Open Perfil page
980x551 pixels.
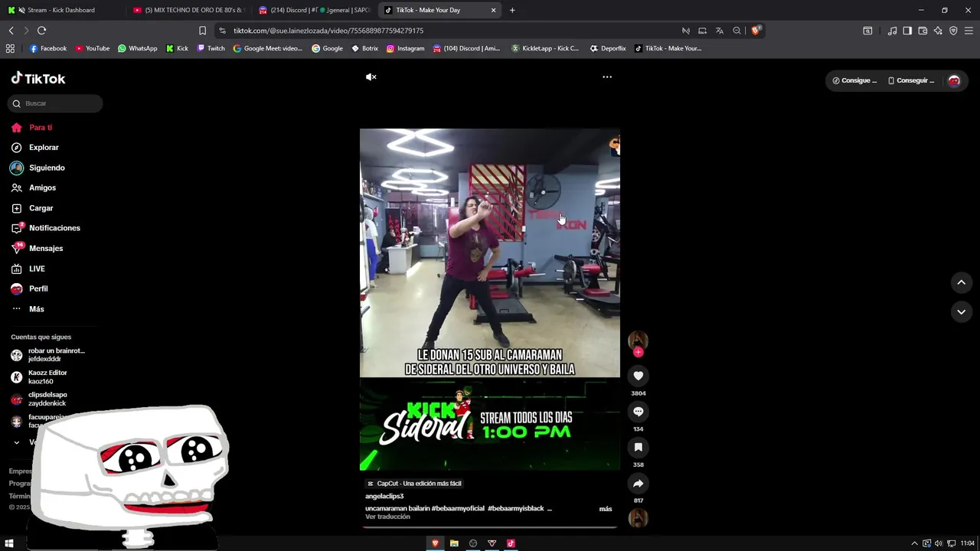coord(29,289)
